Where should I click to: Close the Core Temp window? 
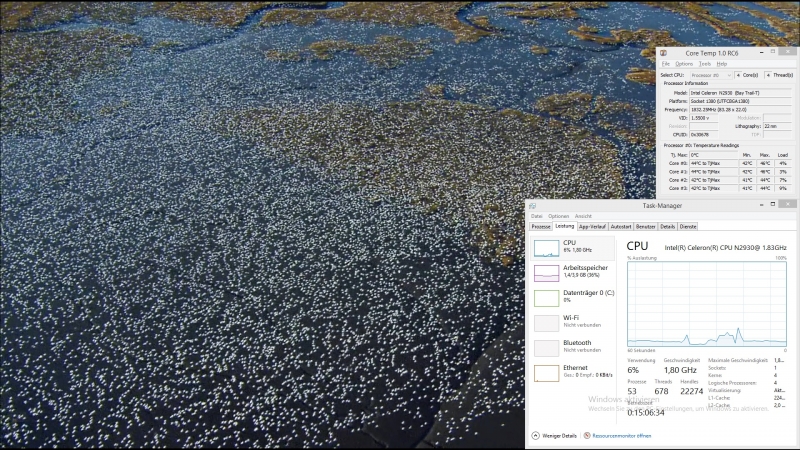pos(788,52)
